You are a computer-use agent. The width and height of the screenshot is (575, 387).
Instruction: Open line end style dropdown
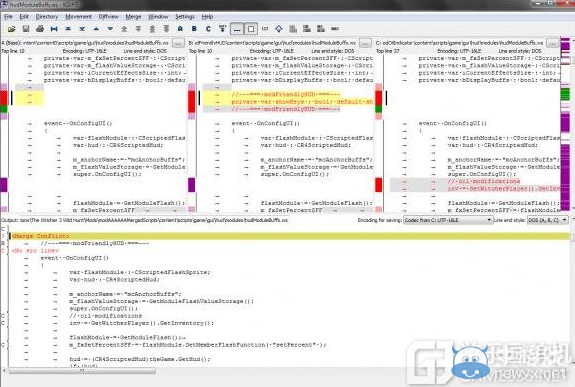pos(548,220)
